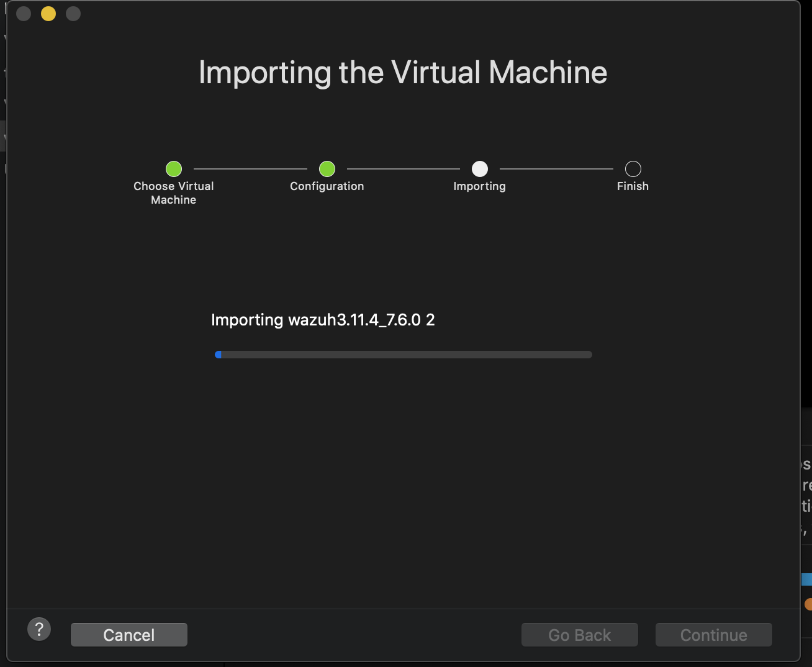Click the "Importing wazuh3.11.4_7.6.0 2" status text
812x667 pixels.
click(x=323, y=320)
